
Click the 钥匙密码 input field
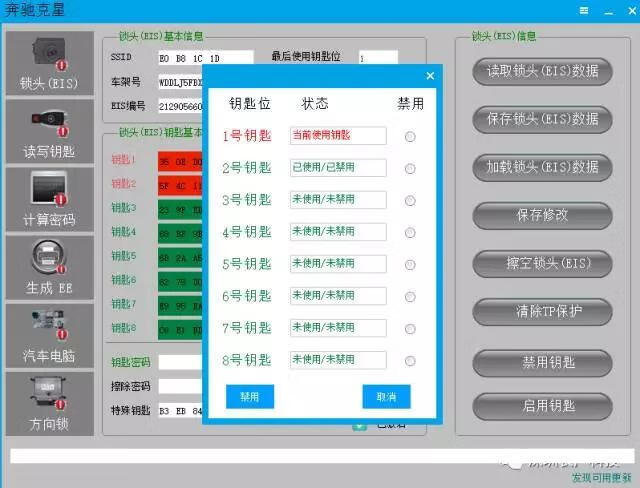(180, 362)
